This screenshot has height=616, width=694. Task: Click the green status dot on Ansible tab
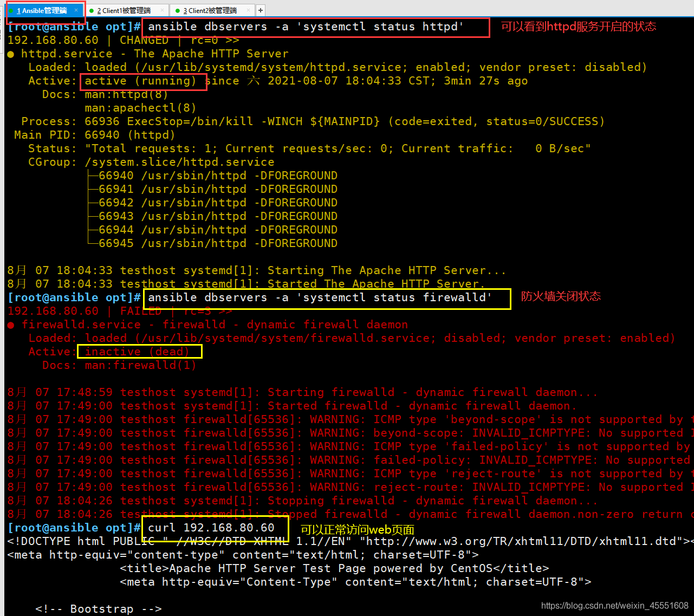tap(11, 11)
